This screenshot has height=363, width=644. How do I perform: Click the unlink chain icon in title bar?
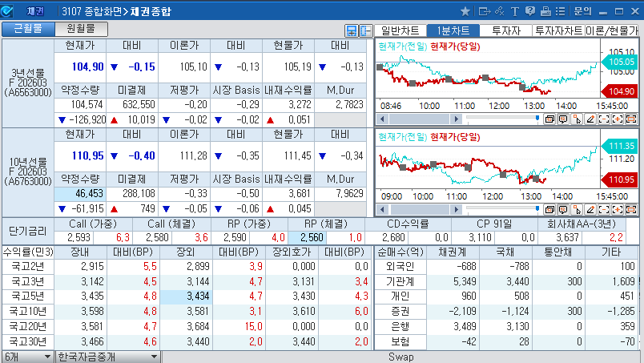point(500,11)
